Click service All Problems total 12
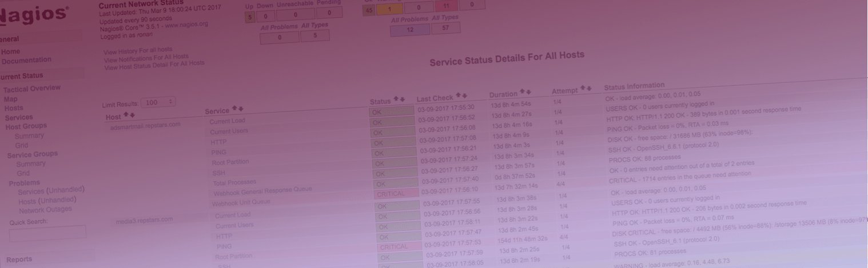868x268 pixels. (x=410, y=30)
